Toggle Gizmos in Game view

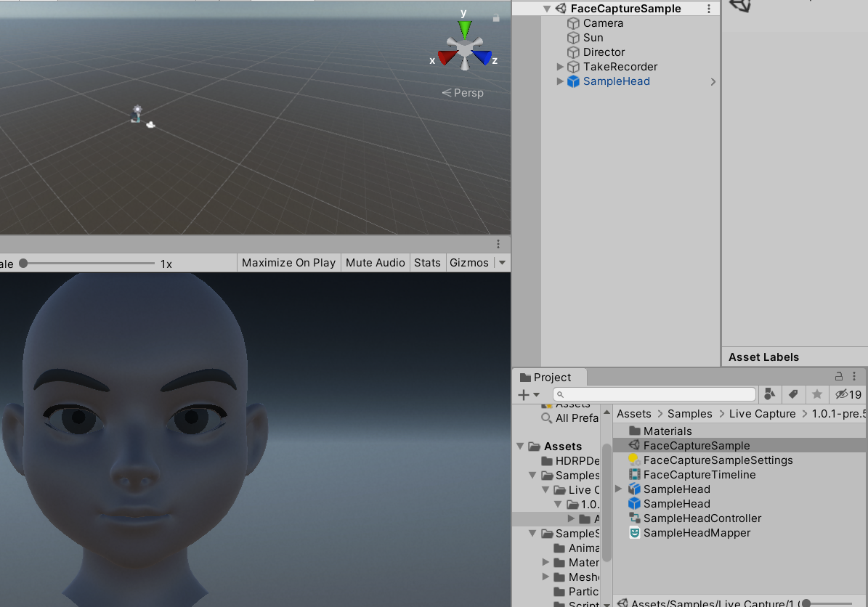[x=469, y=263]
